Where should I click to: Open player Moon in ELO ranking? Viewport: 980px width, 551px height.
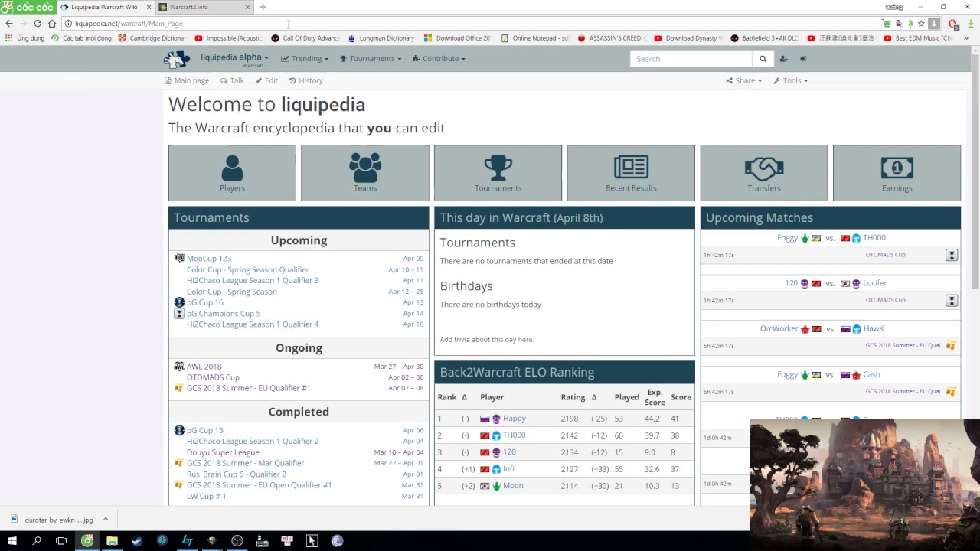(x=513, y=486)
